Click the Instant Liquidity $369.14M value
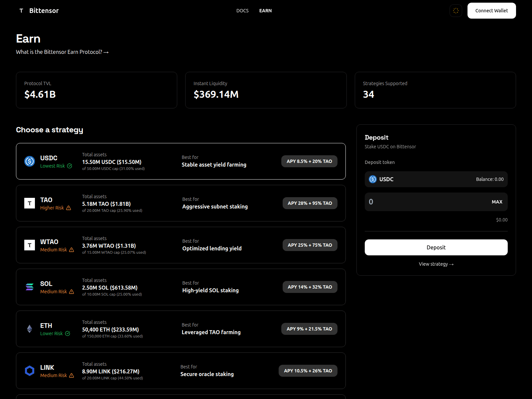 click(216, 94)
